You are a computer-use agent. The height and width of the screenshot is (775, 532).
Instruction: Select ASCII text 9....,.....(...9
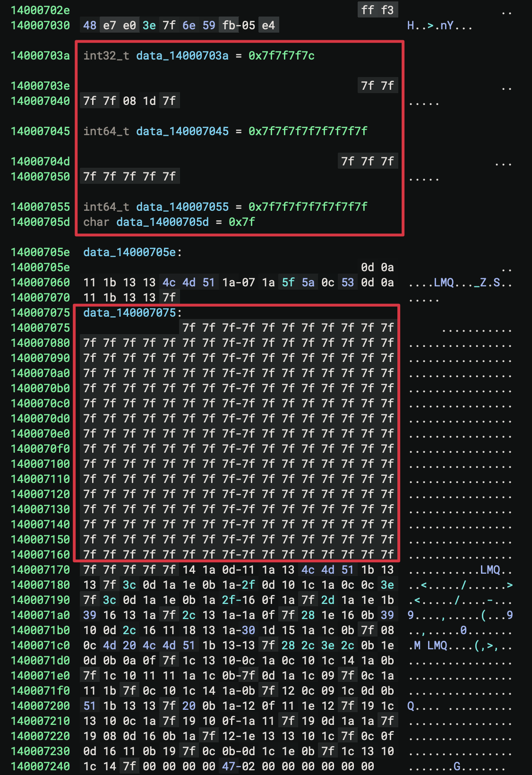click(x=460, y=615)
